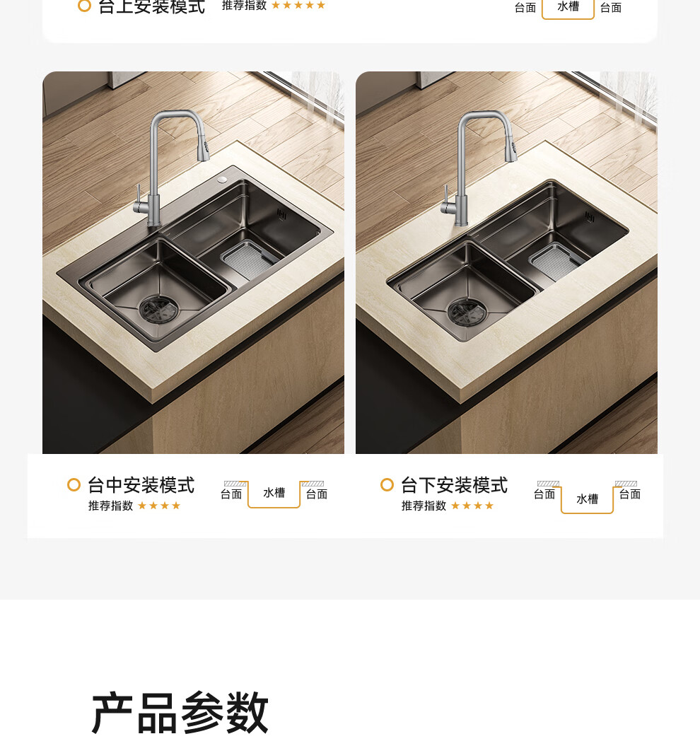Click the faucet in the right sink image
Viewport: 700px width, 746px height.
[x=478, y=168]
